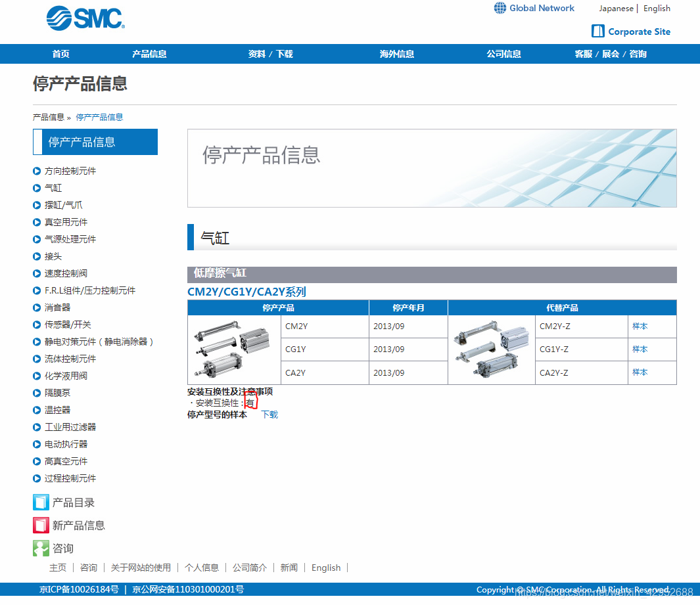Click the arrow icon beside 气源处理元件
The image size is (700, 605).
(37, 239)
